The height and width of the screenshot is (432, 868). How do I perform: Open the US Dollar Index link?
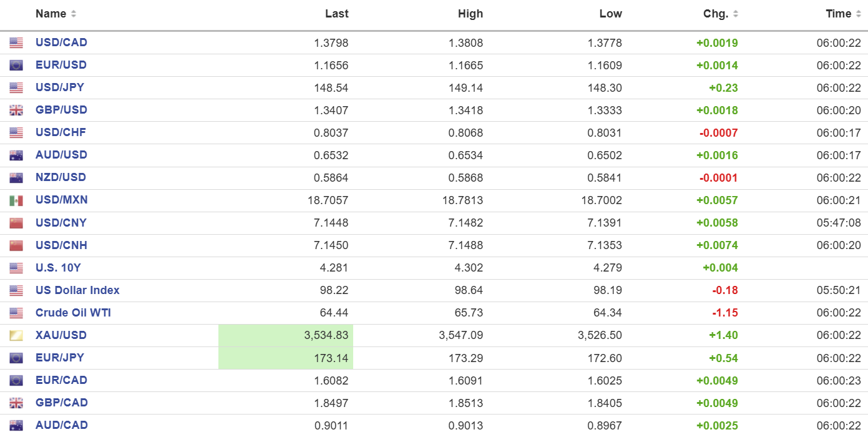[77, 290]
